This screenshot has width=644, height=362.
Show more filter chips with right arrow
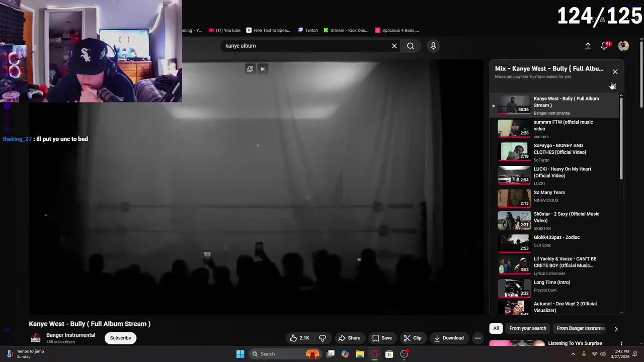616,329
